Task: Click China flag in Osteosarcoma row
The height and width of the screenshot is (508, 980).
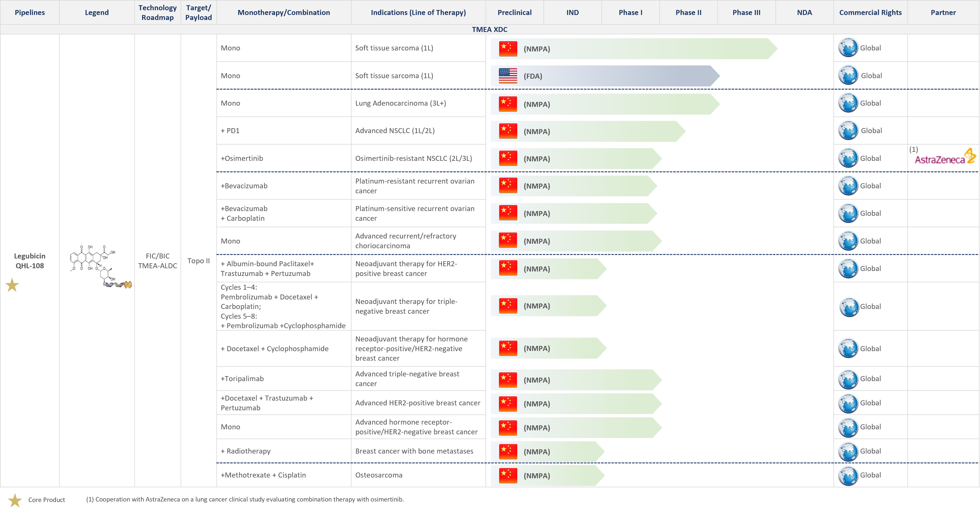Action: tap(508, 475)
